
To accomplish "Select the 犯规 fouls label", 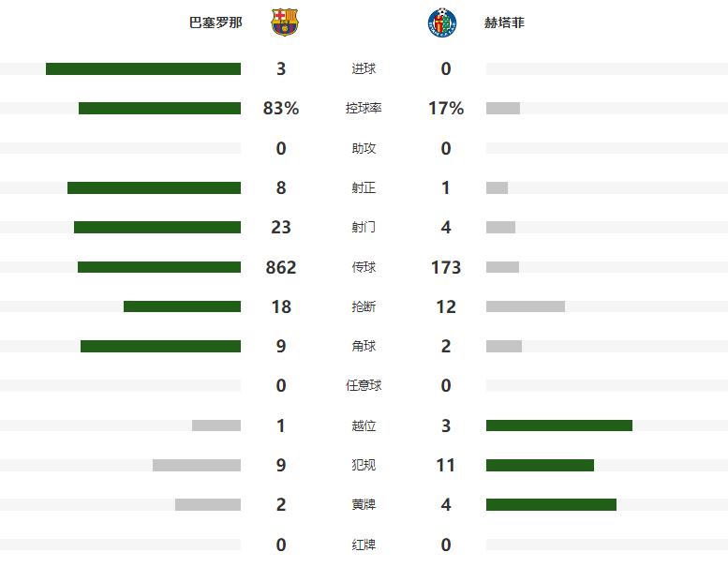I will pos(364,465).
